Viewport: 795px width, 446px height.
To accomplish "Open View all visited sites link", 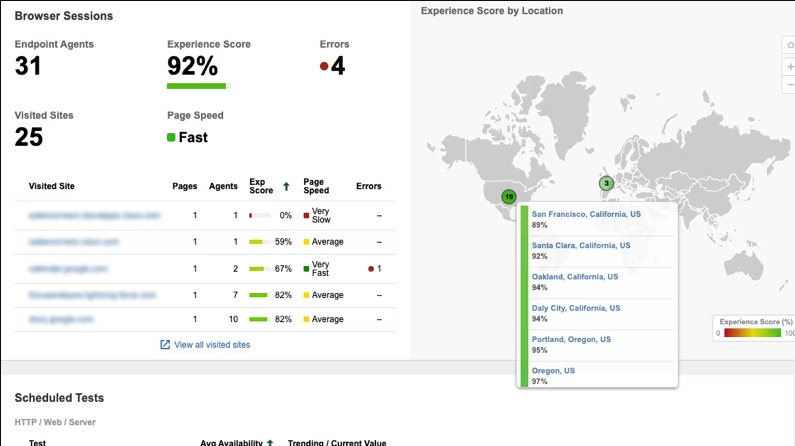I will pyautogui.click(x=212, y=345).
